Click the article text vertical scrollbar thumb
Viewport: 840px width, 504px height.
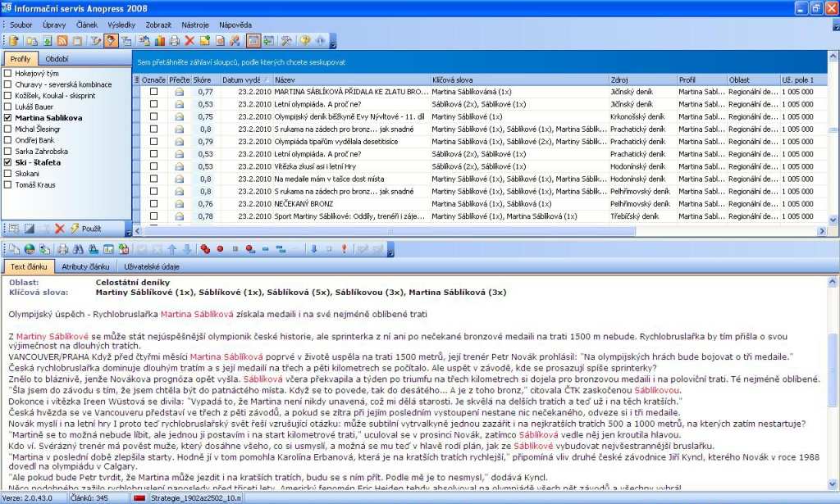833,369
